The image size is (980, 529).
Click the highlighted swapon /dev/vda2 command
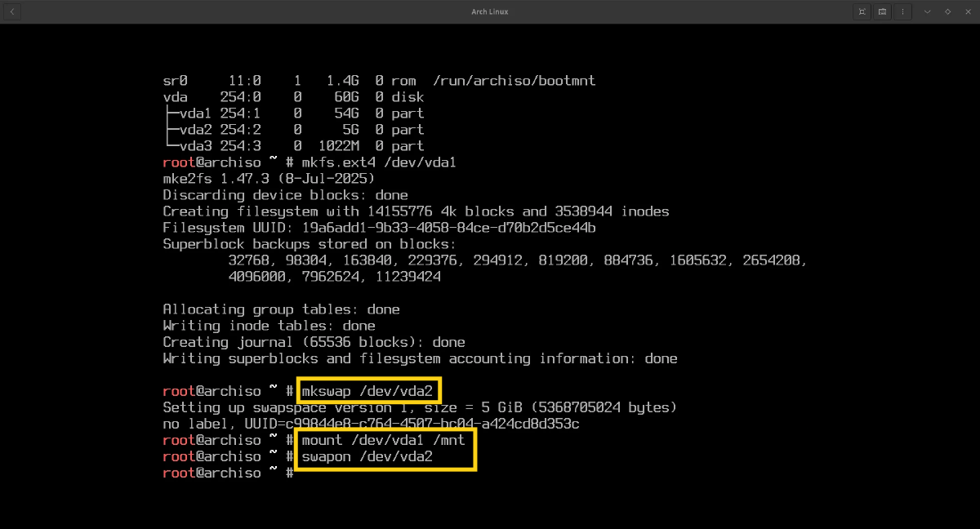pyautogui.click(x=367, y=456)
